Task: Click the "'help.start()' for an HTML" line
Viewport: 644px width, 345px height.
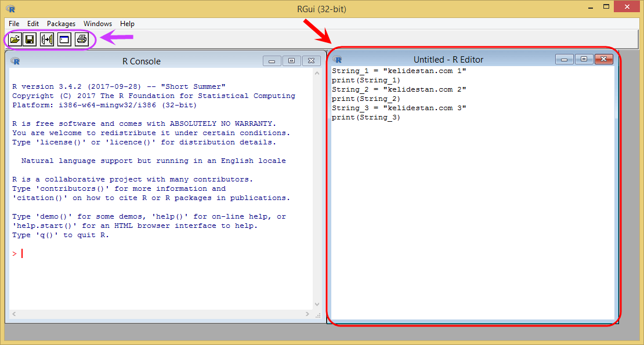Action: 135,226
